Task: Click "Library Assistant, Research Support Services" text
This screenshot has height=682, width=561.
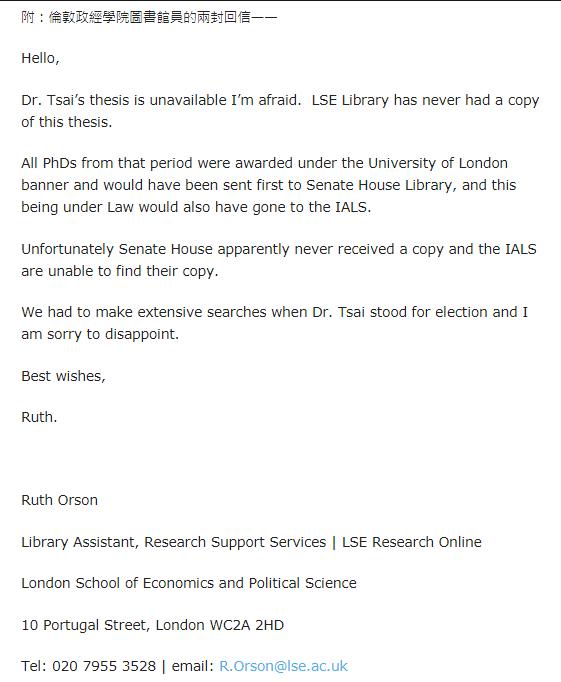Action: [174, 542]
